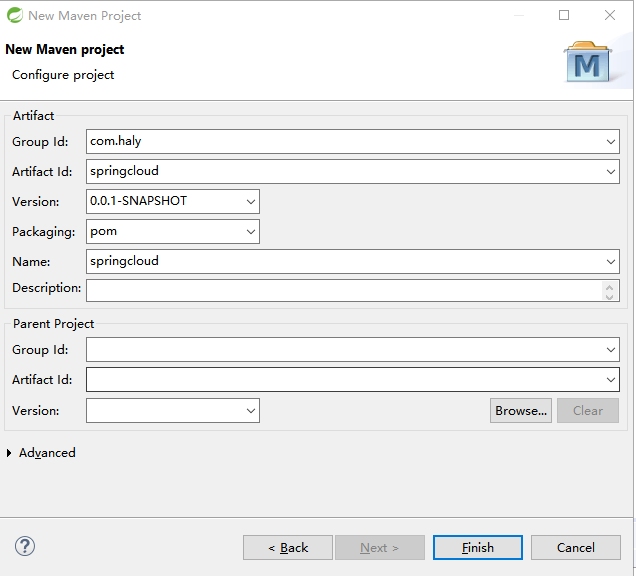Viewport: 636px width, 576px height.
Task: Open the Artifact Id springcloud dropdown arrow
Action: [610, 172]
